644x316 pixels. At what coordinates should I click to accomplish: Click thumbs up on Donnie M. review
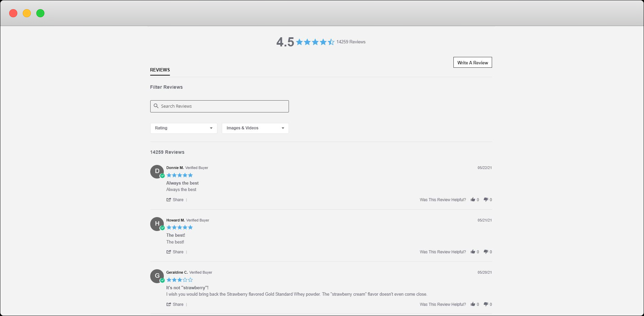(473, 199)
